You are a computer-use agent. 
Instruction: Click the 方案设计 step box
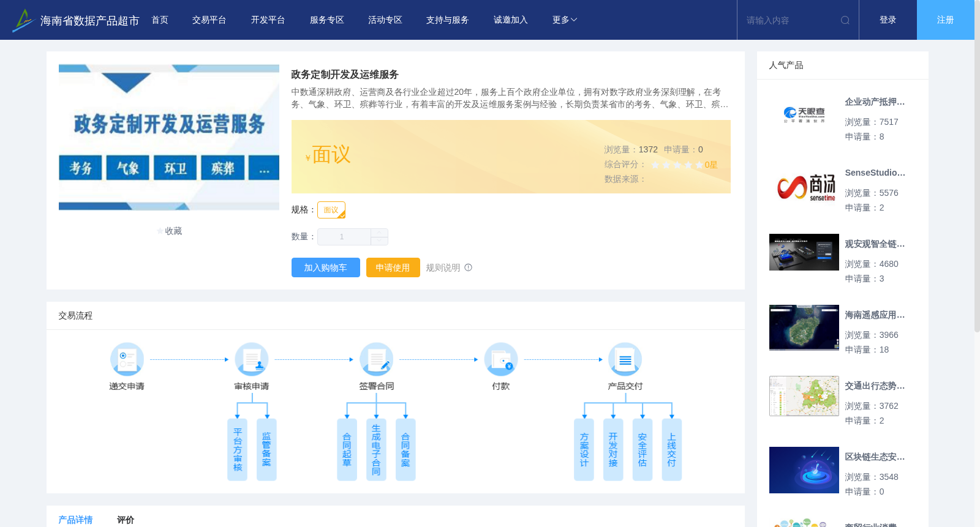tap(584, 450)
